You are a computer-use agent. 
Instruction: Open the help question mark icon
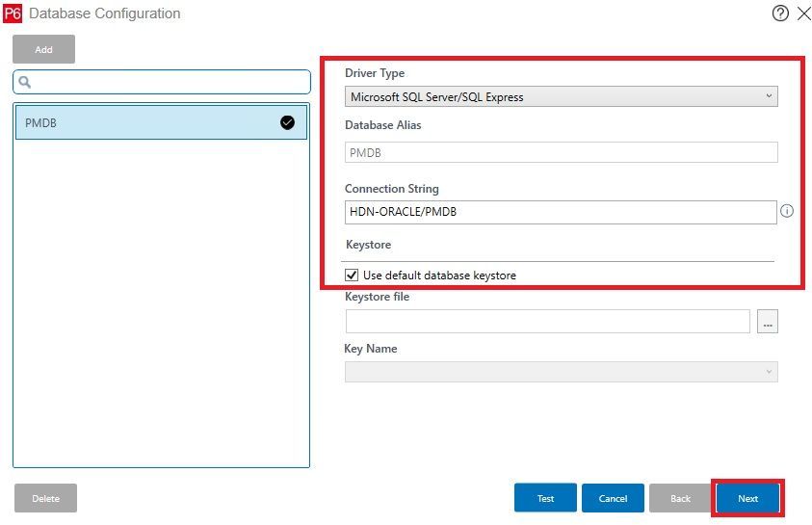pos(780,13)
